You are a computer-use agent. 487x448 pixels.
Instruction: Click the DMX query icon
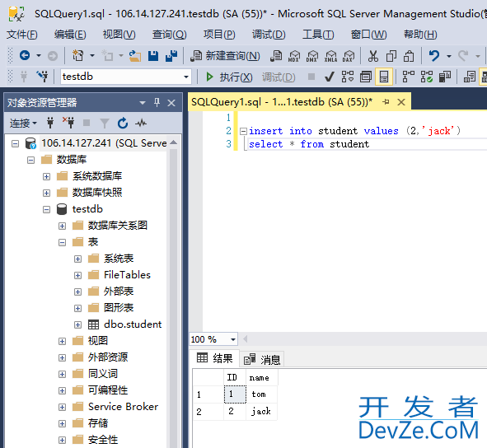click(311, 56)
